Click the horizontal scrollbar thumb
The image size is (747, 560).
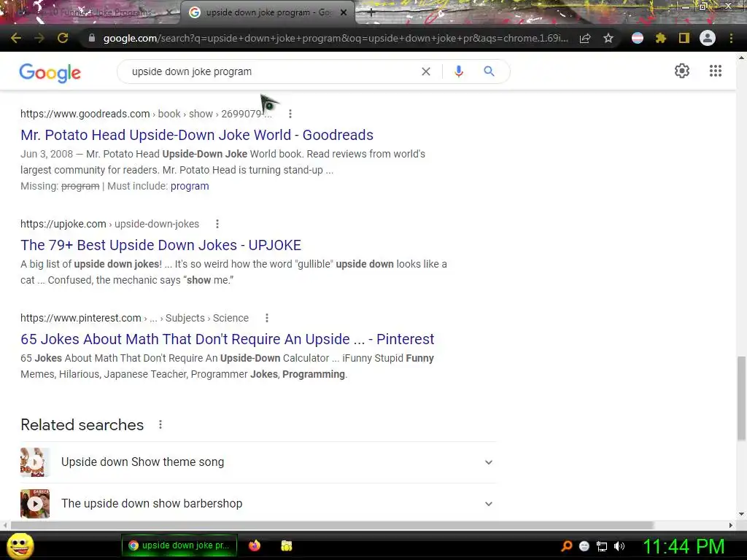coord(332,525)
